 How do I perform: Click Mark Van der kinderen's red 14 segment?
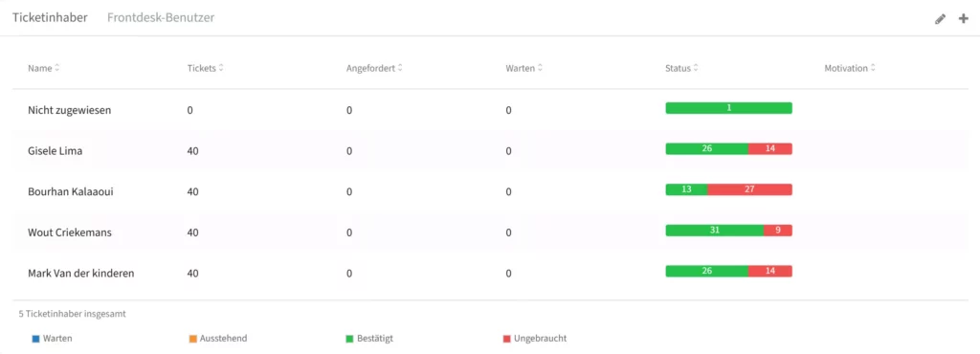coord(770,271)
